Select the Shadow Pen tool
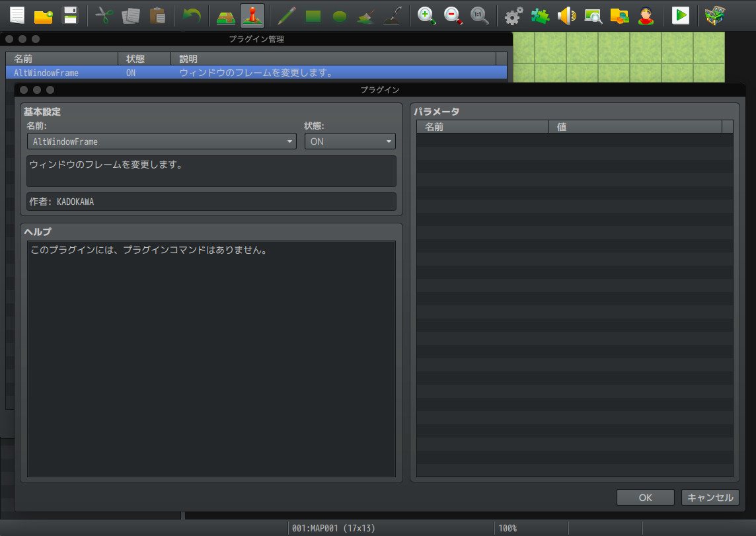The height and width of the screenshot is (536, 756). [x=393, y=15]
